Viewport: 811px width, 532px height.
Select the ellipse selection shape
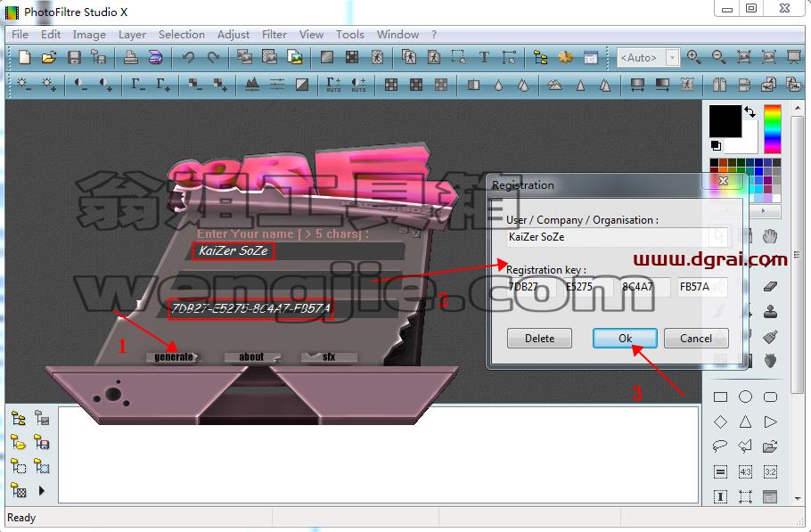(x=745, y=397)
